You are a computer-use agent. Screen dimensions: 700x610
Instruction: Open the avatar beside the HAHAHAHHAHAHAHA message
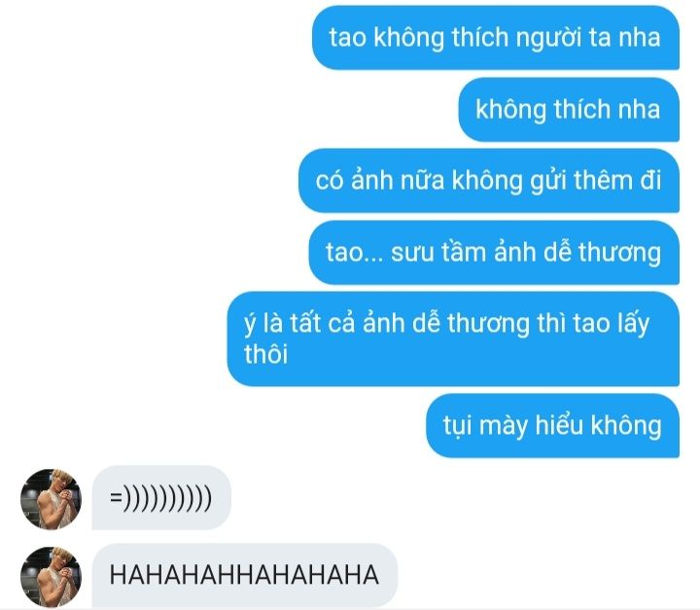51,577
